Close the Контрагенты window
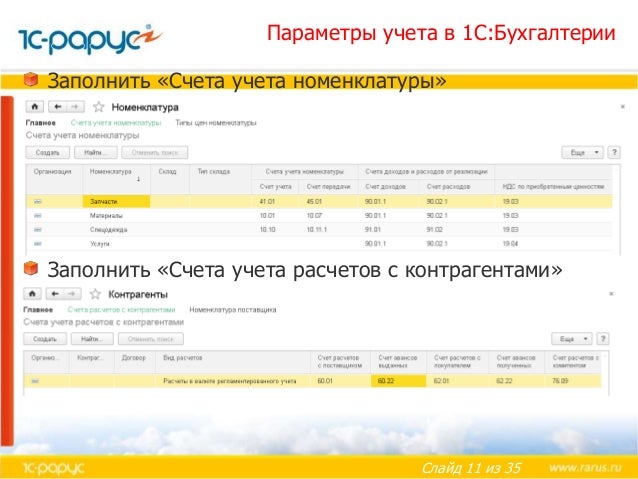The width and height of the screenshot is (638, 479). (x=611, y=293)
